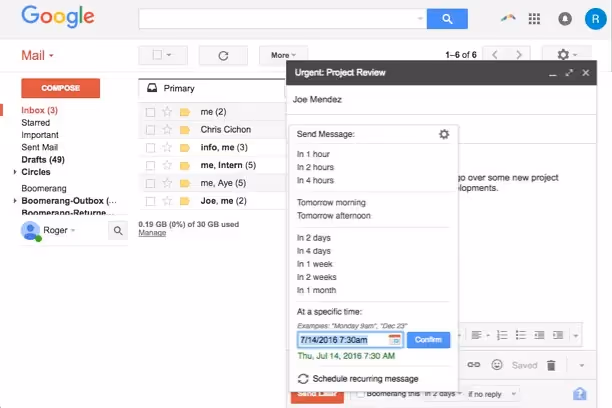This screenshot has height=408, width=612.
Task: Open Boomerang send-later settings gear
Action: [444, 134]
